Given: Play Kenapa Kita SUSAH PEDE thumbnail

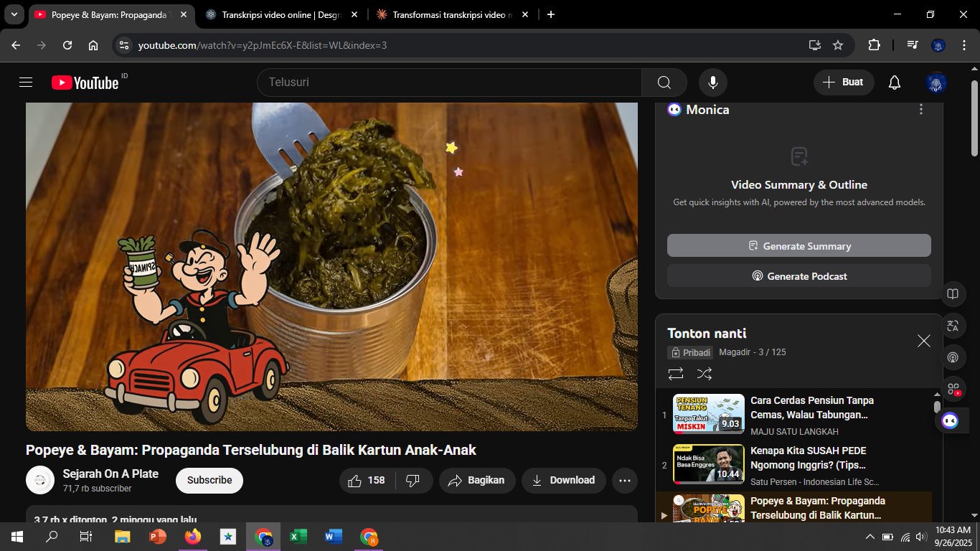Looking at the screenshot, I should click(x=708, y=464).
